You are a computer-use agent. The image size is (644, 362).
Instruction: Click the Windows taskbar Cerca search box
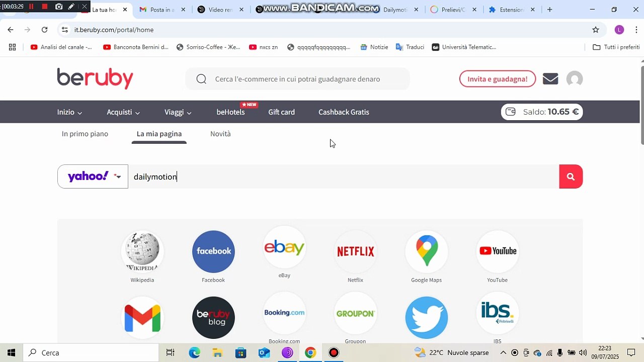[x=91, y=352]
